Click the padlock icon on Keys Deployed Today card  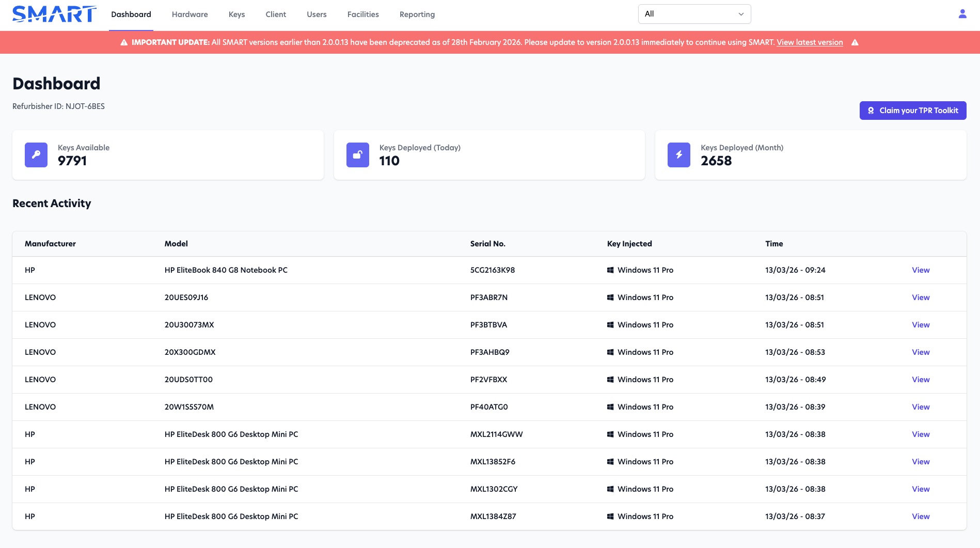(x=357, y=154)
